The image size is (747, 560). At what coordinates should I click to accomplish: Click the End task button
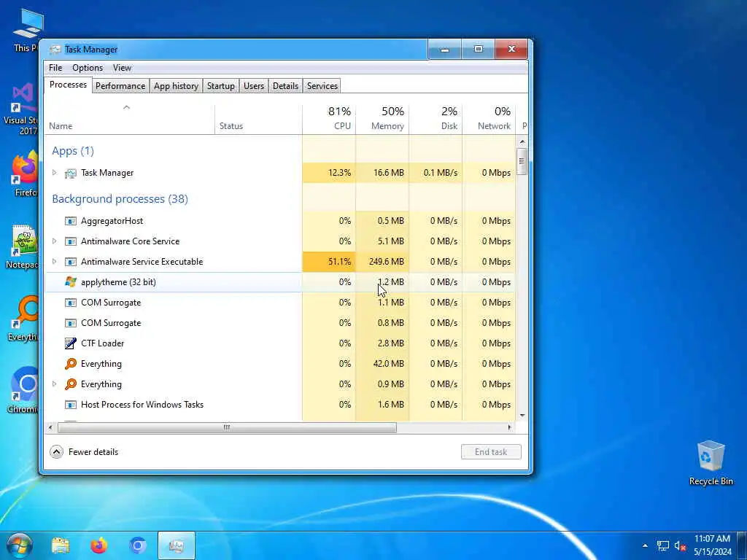(491, 452)
